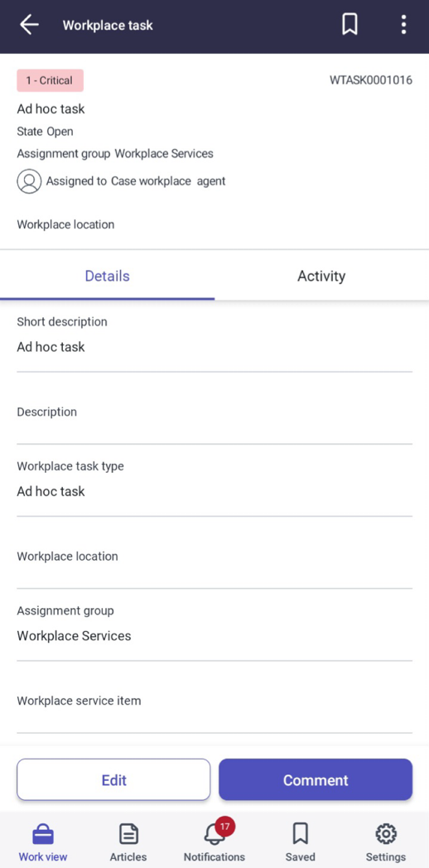
Task: Tap the back arrow icon
Action: [x=29, y=25]
